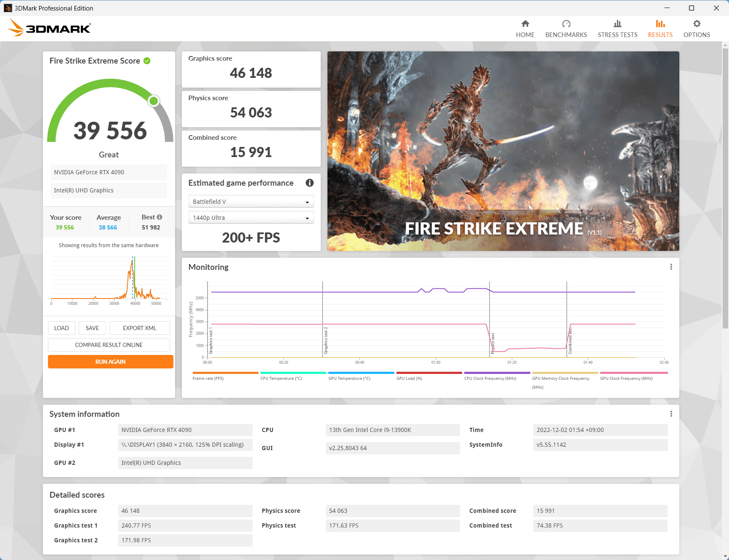
Task: Click the Display #1 resolution value
Action: pyautogui.click(x=185, y=445)
